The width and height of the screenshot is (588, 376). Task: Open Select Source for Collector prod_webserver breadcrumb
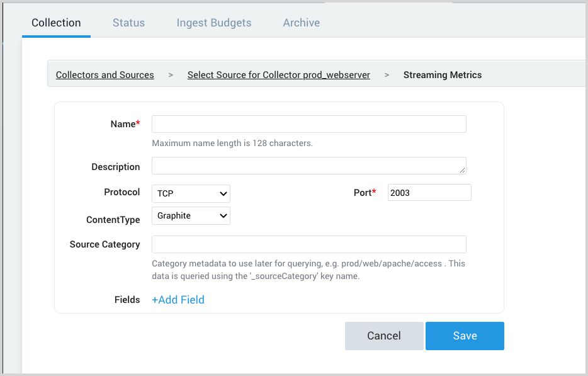point(279,74)
